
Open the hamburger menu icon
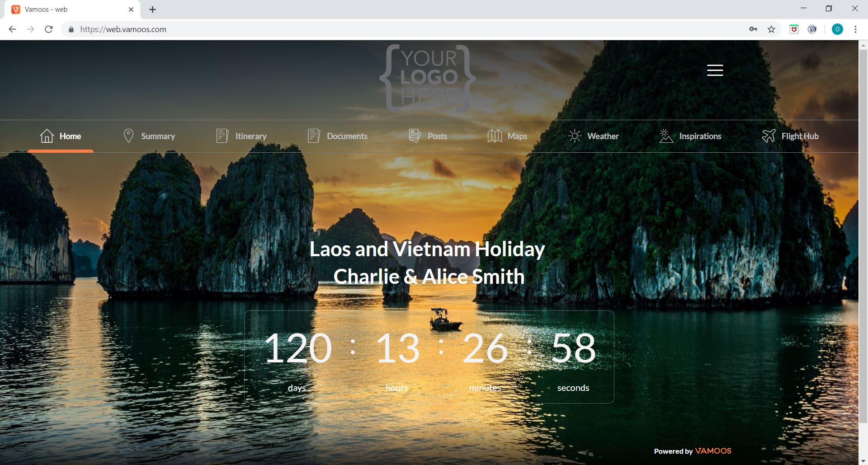(x=715, y=70)
